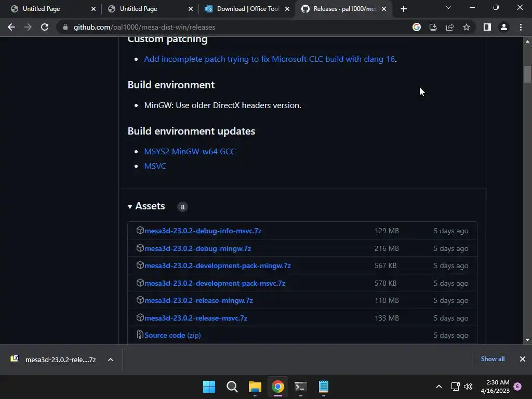Screen dimensions: 532x399
Task: Close the first Untitled Page tab
Action: point(94,9)
